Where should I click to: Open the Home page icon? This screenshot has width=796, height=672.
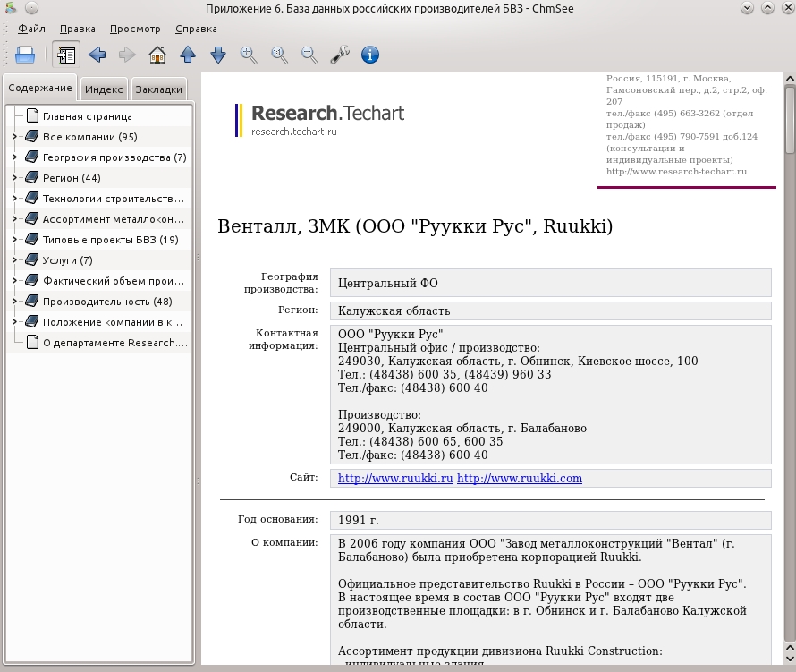(157, 55)
